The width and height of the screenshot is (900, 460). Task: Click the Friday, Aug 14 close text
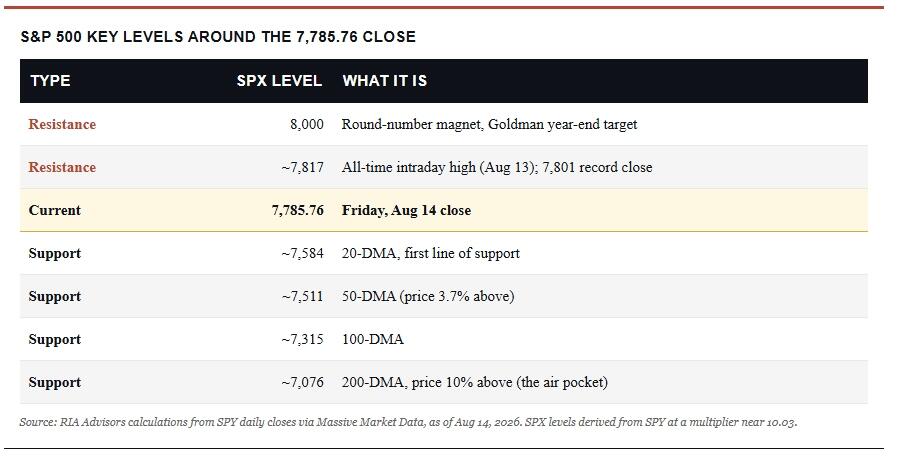pyautogui.click(x=406, y=210)
